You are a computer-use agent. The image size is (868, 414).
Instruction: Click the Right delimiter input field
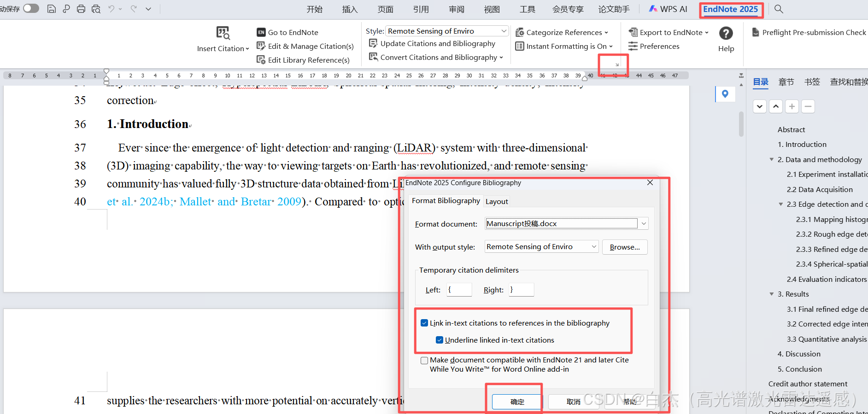point(521,290)
